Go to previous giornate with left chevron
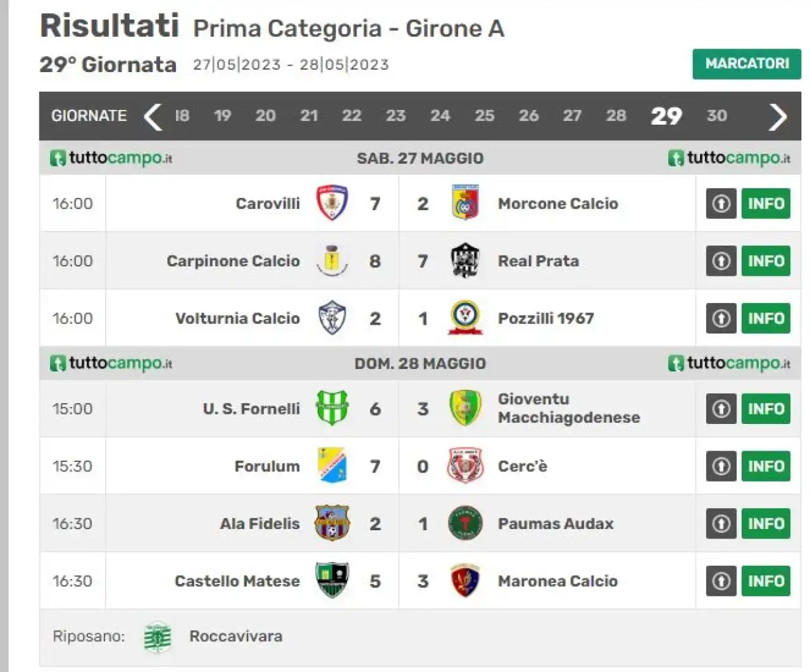810x672 pixels. (x=153, y=116)
